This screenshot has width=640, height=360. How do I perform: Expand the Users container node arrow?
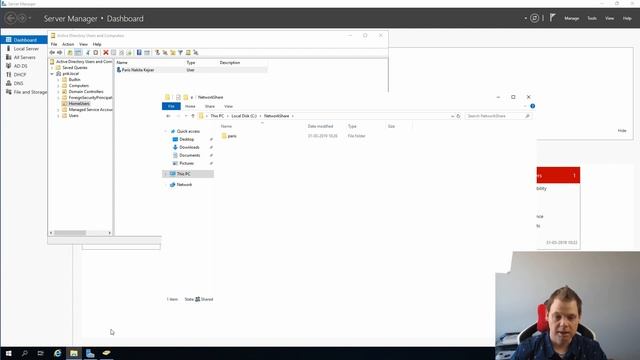pos(58,116)
